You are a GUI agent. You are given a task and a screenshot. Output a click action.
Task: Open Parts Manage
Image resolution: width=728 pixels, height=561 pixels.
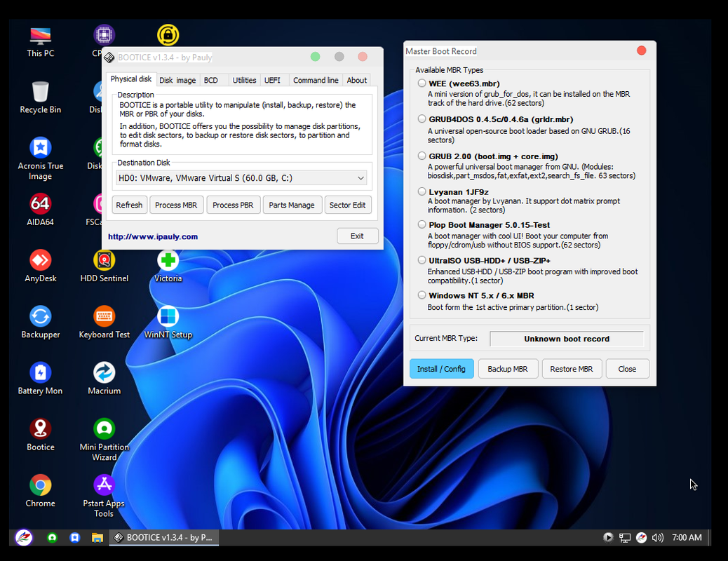292,205
